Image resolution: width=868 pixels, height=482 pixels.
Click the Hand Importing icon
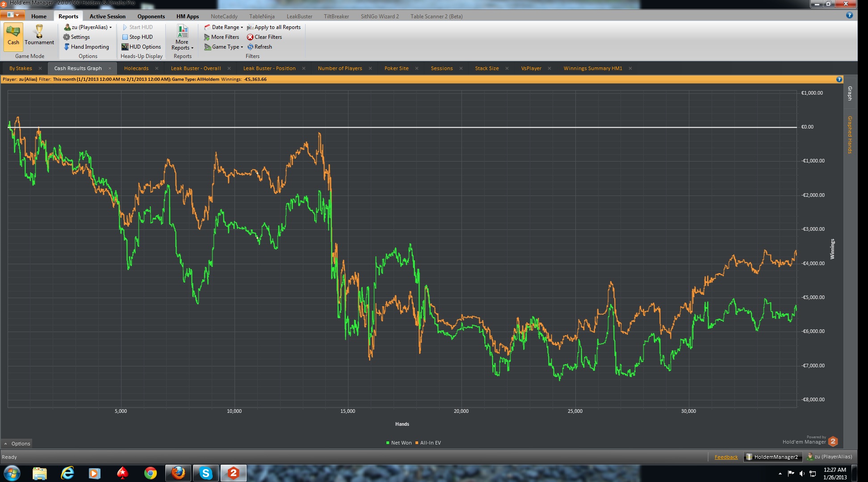pos(67,47)
